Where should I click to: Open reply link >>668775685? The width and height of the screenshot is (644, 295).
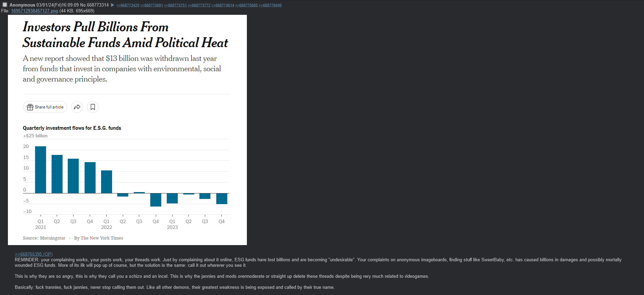[247, 5]
